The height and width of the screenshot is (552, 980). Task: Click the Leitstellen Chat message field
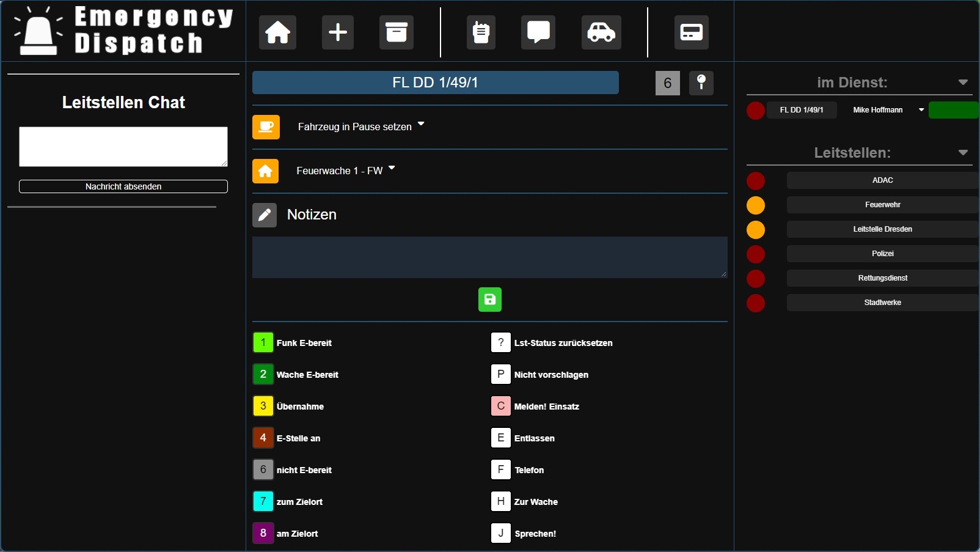click(123, 147)
